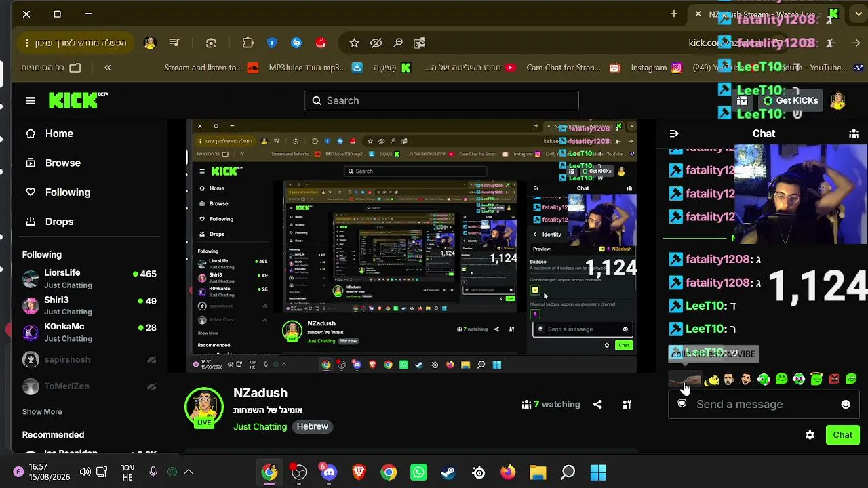Open Brave browser from the taskbar
The image size is (868, 488).
[x=359, y=472]
